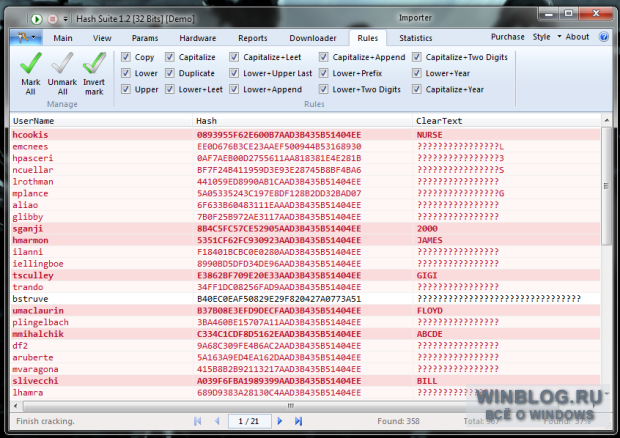Open the blue help icon
Image resolution: width=620 pixels, height=438 pixels.
click(x=604, y=37)
